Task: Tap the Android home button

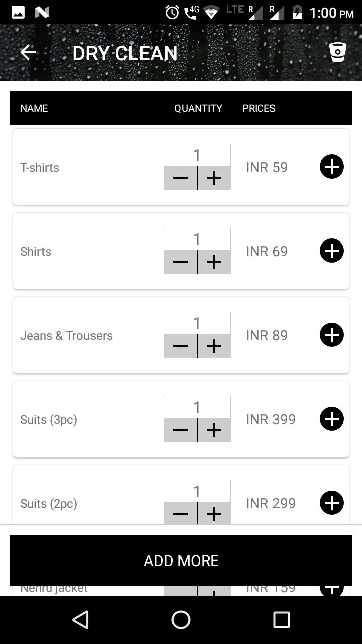Action: [x=181, y=620]
